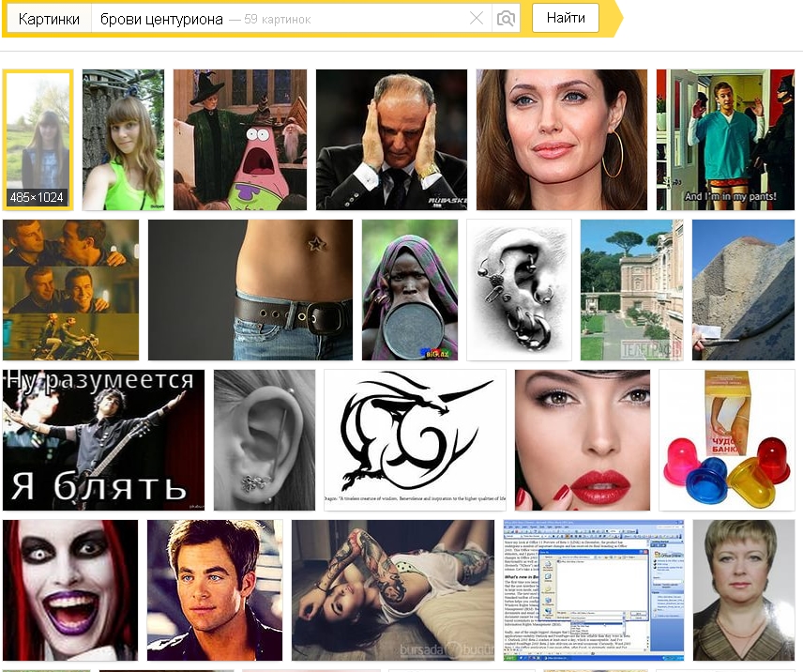The height and width of the screenshot is (672, 803).
Task: Open the 'Ну разумеется я' meme thumbnail
Action: 103,440
